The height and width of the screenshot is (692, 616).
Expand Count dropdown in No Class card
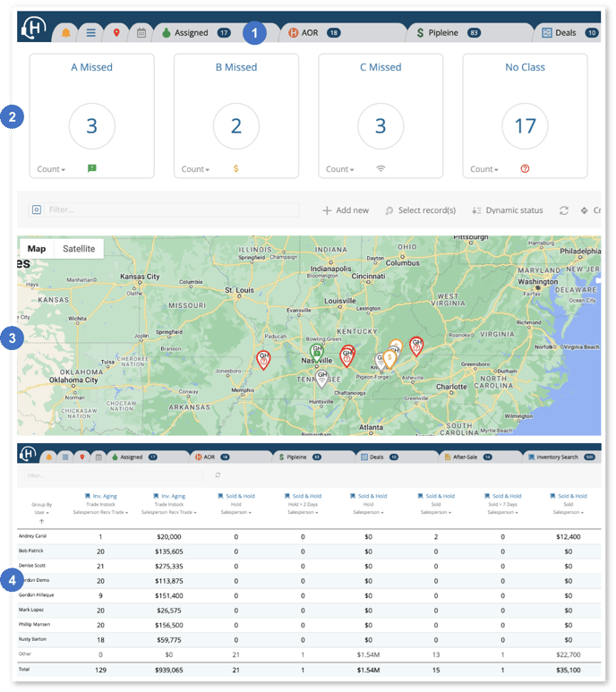[484, 169]
